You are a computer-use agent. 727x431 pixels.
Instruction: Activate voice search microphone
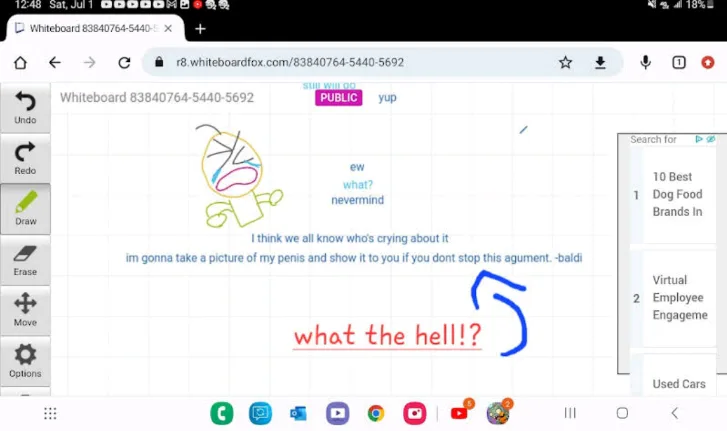[645, 62]
